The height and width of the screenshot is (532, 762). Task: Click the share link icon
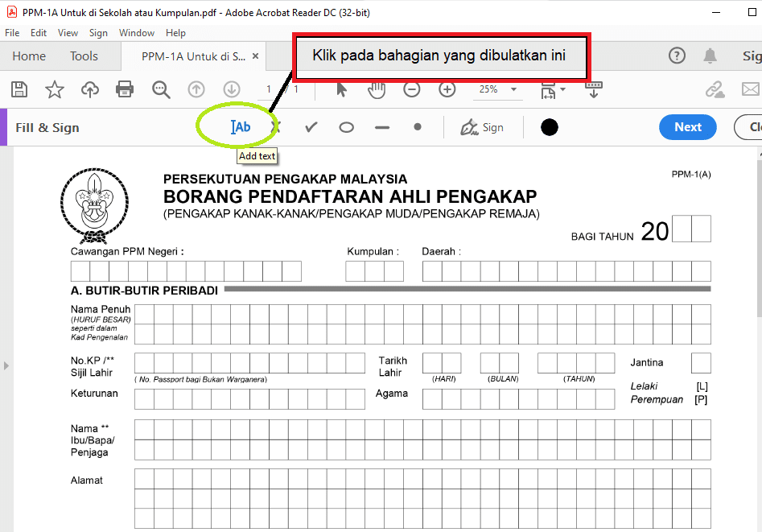[x=715, y=89]
